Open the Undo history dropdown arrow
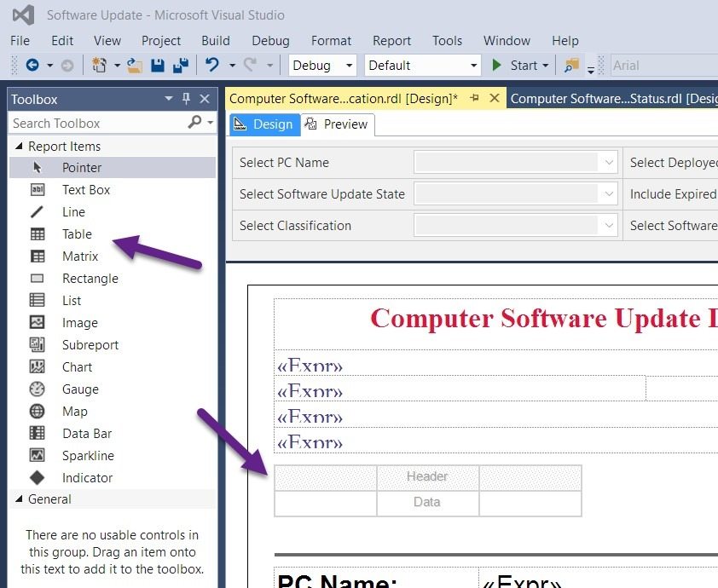Viewport: 718px width, 588px height. (232, 66)
